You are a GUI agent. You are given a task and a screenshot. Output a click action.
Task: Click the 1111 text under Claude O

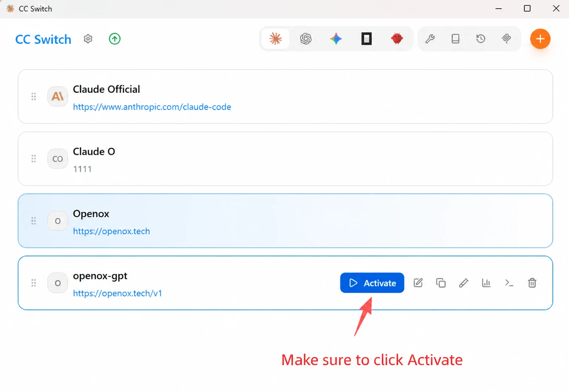pyautogui.click(x=82, y=169)
